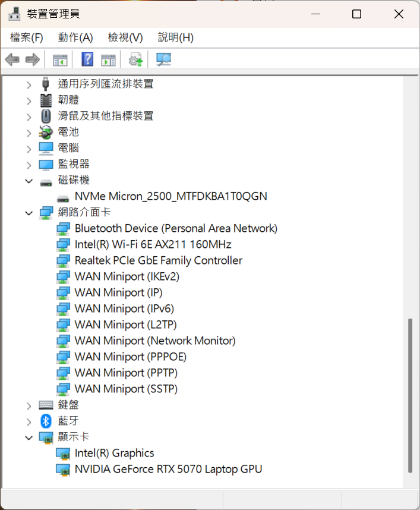Click the disk drive icon beside 磁碟機
The image size is (420, 510).
[46, 183]
